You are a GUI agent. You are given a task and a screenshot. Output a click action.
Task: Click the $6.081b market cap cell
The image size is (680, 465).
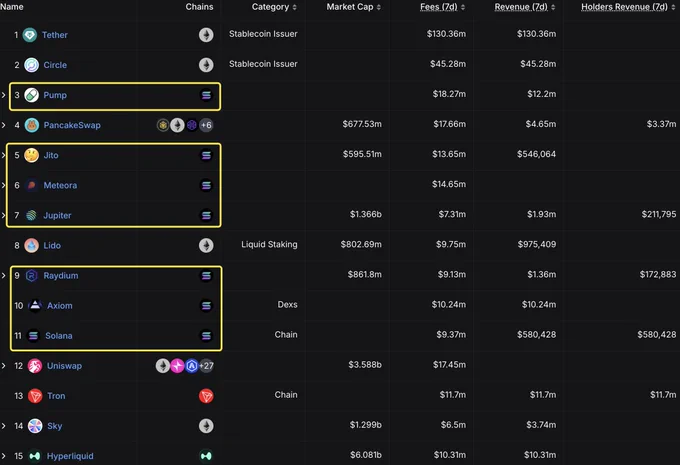[x=366, y=455]
